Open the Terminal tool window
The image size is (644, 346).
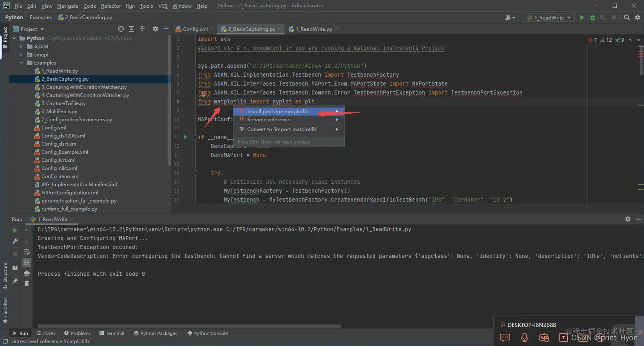[x=112, y=333]
